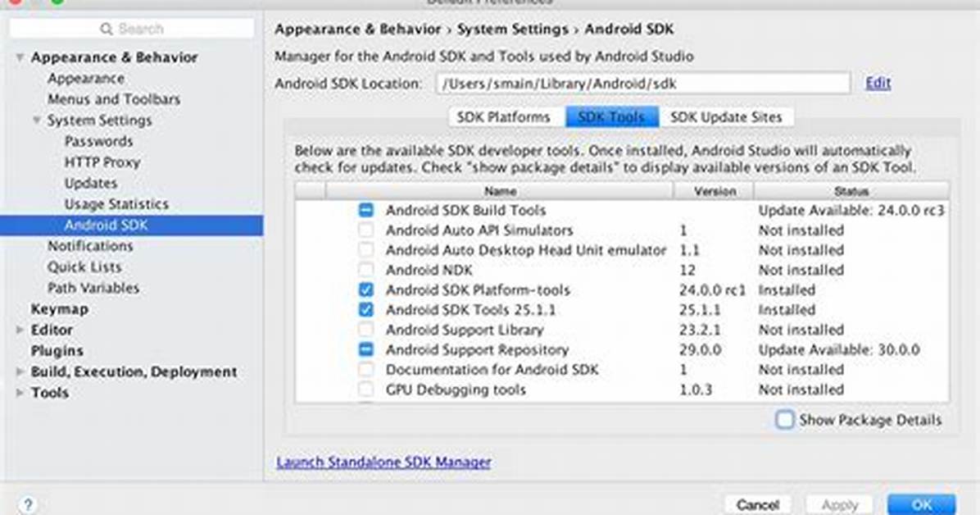
Task: Check Android Auto Desktop Head Unit emulator
Action: [365, 250]
